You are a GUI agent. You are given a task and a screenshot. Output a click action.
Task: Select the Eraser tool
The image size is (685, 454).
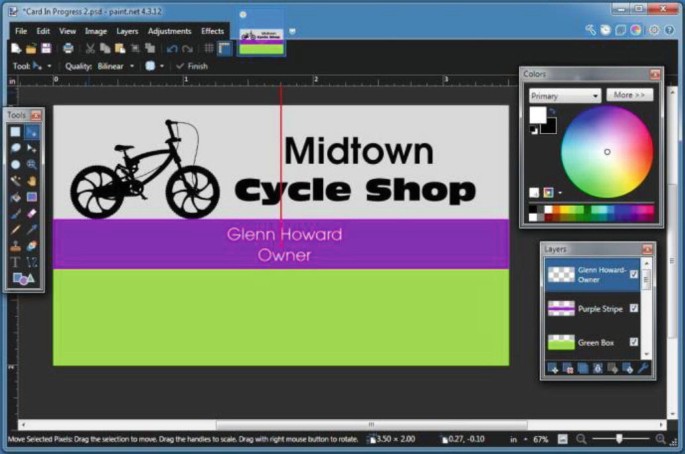32,213
